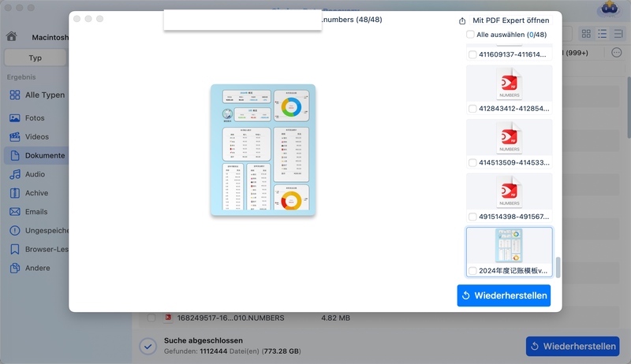Click the Fotos picture icon
This screenshot has width=631, height=364.
coord(15,117)
